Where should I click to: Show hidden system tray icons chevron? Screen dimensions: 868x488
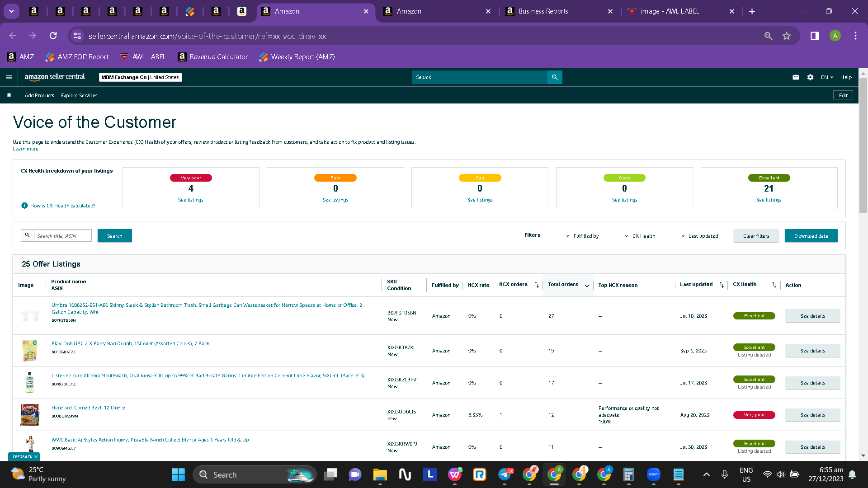tap(707, 474)
